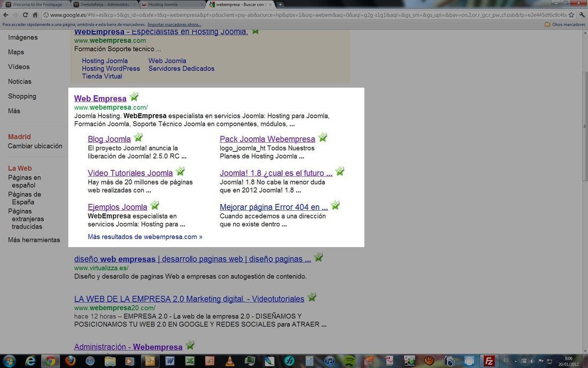Screen dimensions: 588x368
Task: Open the browser home page icon
Action: [35, 15]
